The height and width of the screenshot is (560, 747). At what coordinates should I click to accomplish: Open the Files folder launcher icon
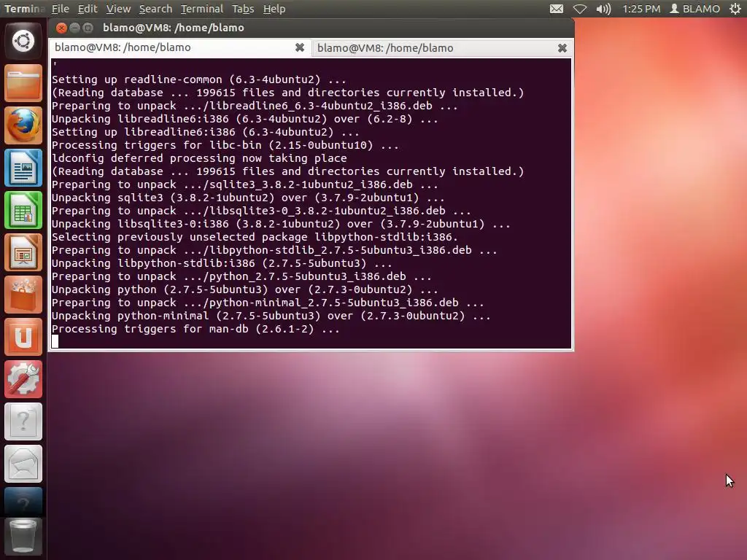coord(23,83)
